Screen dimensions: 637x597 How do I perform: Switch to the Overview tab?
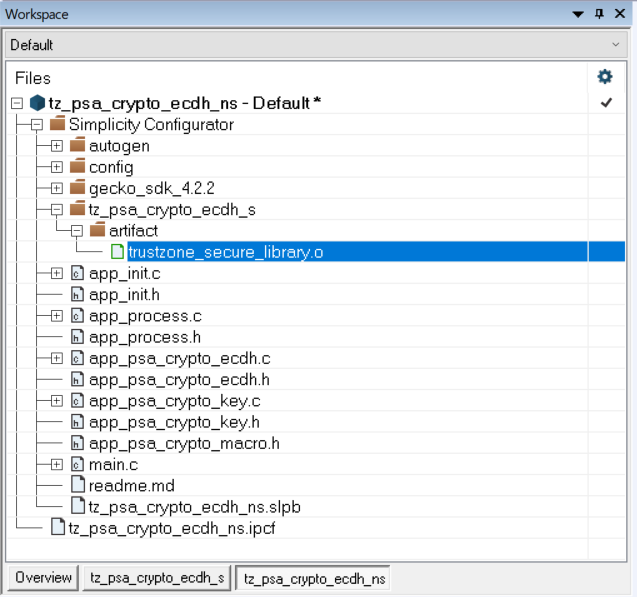pyautogui.click(x=43, y=577)
